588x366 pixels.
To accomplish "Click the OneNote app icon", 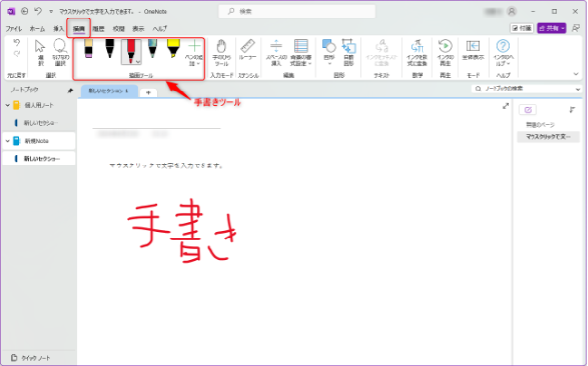I will [11, 12].
